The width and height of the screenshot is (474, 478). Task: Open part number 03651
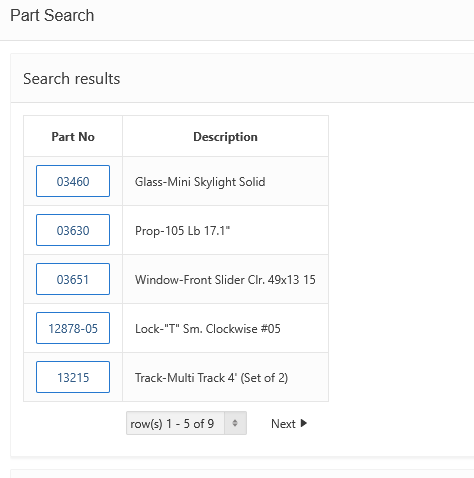pyautogui.click(x=73, y=279)
